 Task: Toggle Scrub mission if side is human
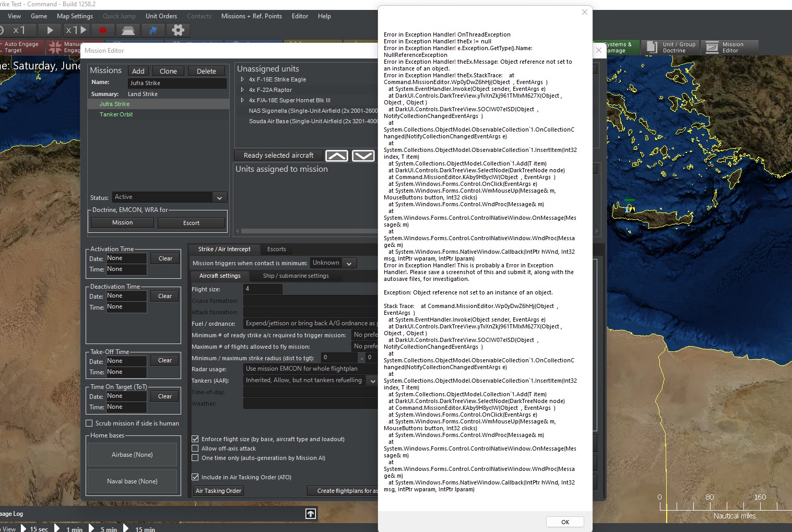point(89,423)
